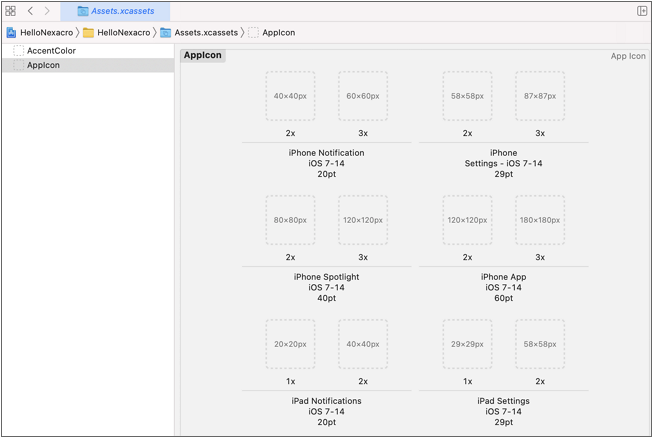Toggle the editor split view icon
Screen dimensions: 652x437
tap(642, 11)
